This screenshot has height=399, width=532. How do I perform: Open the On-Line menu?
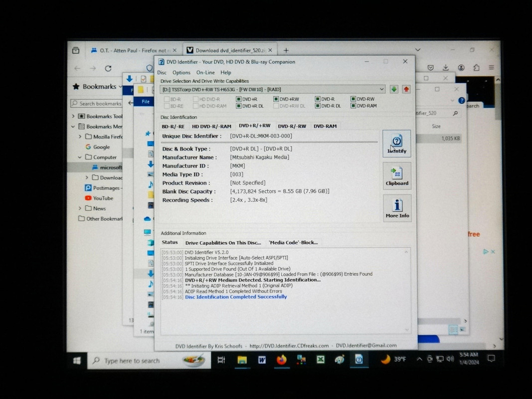click(205, 73)
